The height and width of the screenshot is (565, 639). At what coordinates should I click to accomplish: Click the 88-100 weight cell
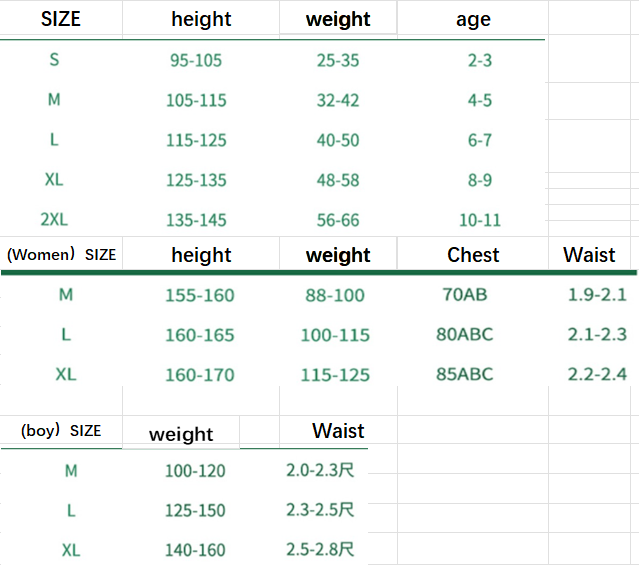click(335, 295)
